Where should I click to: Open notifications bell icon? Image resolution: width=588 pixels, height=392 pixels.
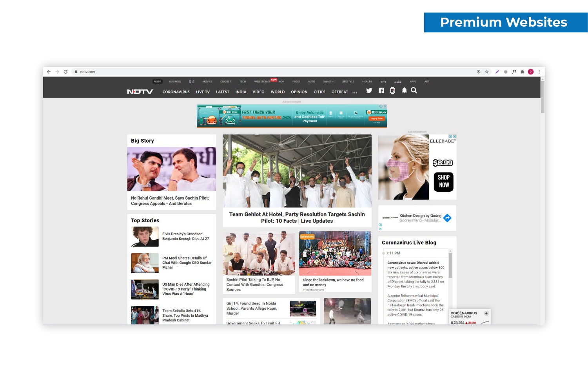(404, 91)
